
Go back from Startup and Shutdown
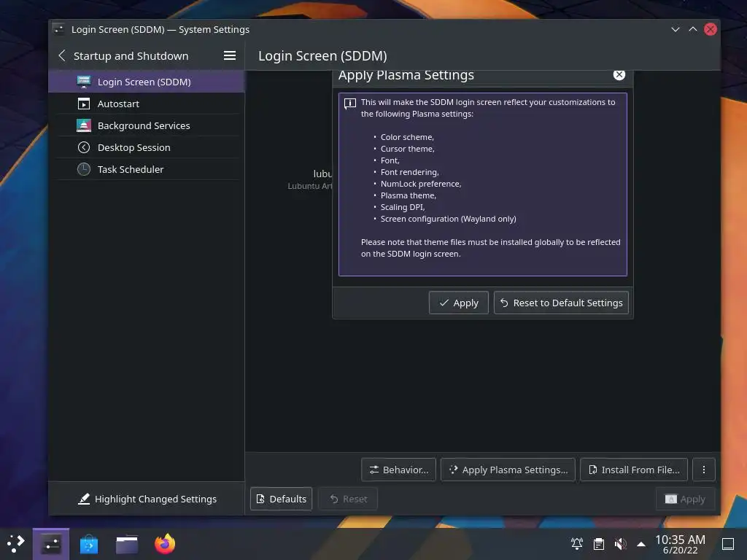tap(62, 55)
